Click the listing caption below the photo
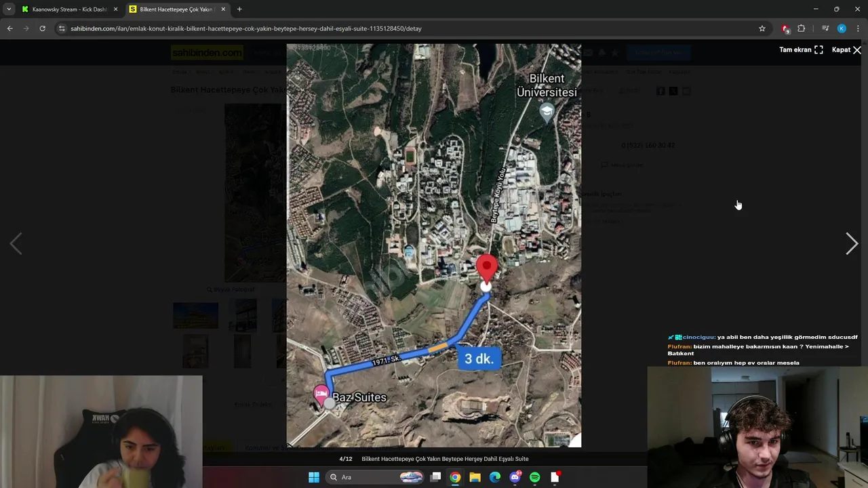Viewport: 868px width, 488px height. [x=445, y=459]
